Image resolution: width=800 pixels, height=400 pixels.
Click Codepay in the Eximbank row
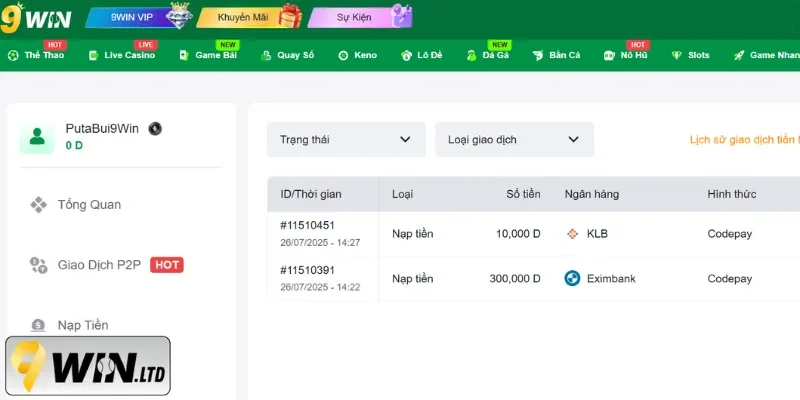click(x=730, y=279)
